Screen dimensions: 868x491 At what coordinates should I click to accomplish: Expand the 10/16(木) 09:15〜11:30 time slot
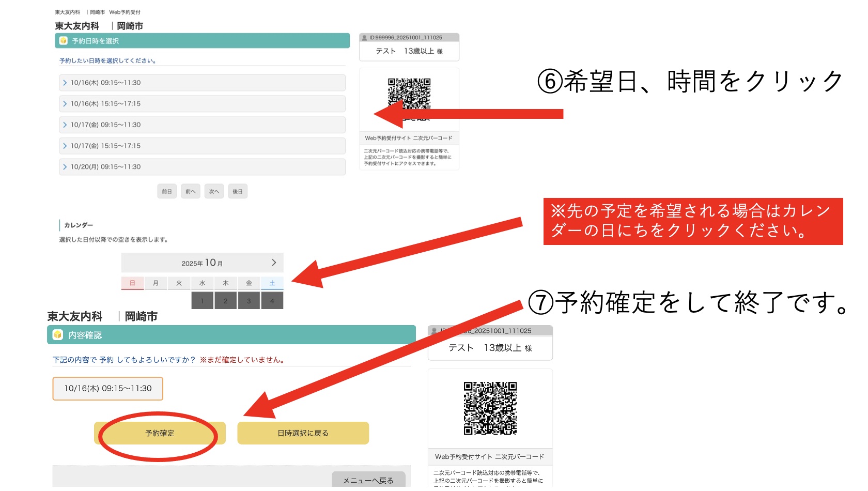(x=202, y=83)
